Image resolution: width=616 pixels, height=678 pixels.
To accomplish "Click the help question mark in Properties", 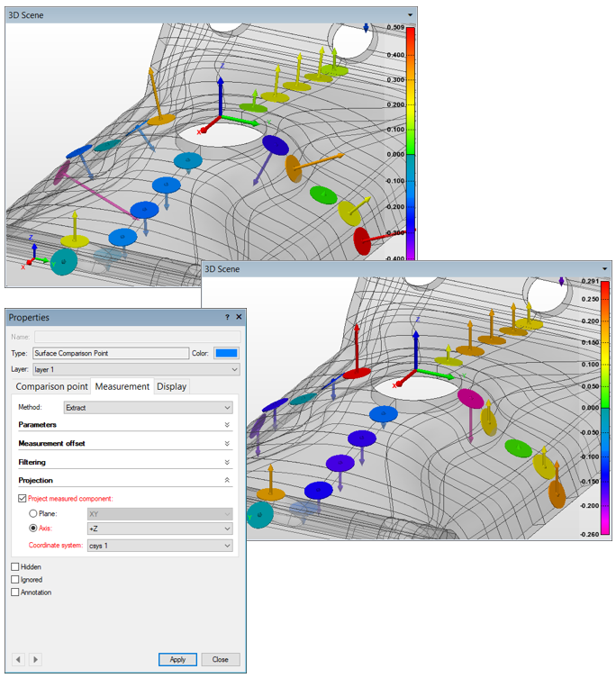I will (227, 317).
